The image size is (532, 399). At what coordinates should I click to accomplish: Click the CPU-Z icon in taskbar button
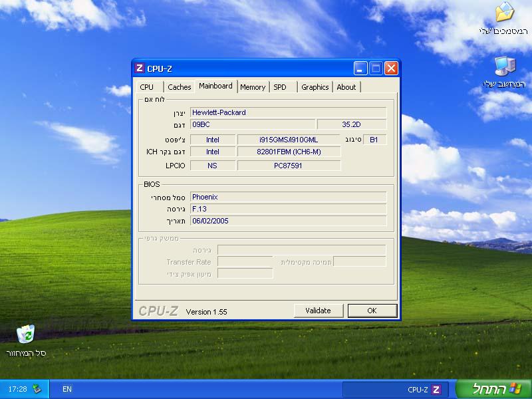coord(436,390)
